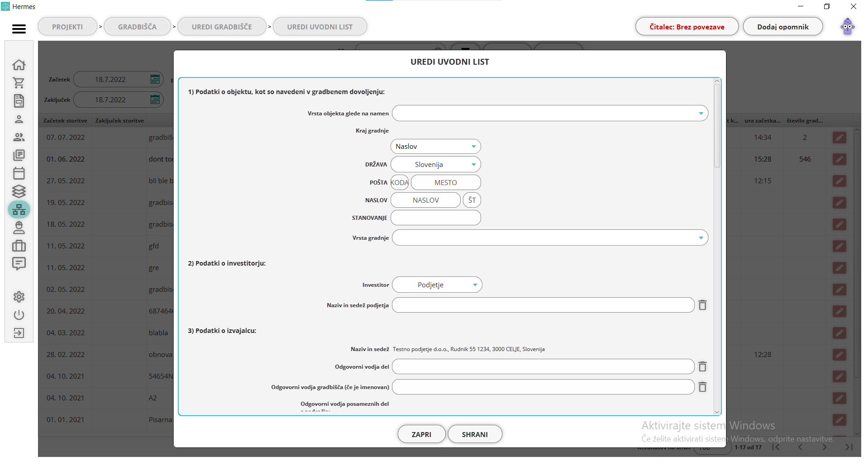Click logout arrow sidebar icon
Screen dimensions: 868x466
click(19, 333)
